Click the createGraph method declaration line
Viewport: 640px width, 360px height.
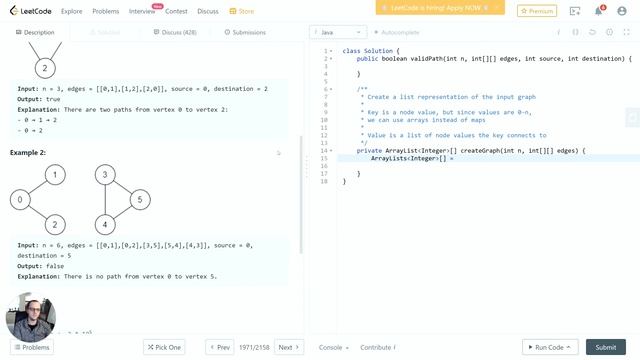pos(471,151)
